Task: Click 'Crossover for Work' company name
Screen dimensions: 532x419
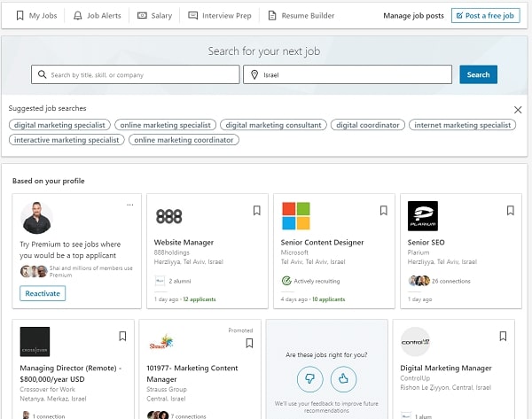Action: [48, 389]
